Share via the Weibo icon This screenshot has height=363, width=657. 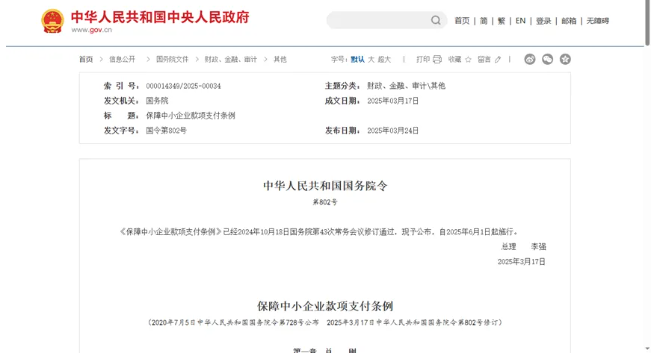(x=530, y=59)
